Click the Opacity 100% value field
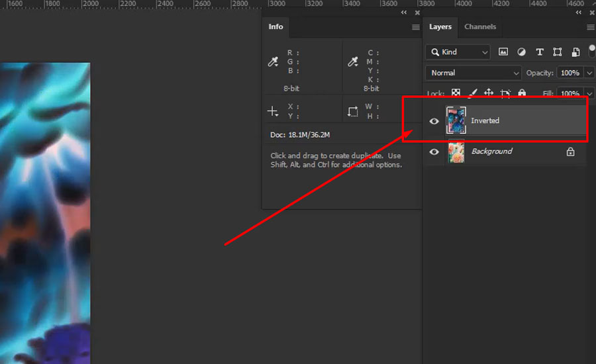This screenshot has width=596, height=364. (x=570, y=73)
